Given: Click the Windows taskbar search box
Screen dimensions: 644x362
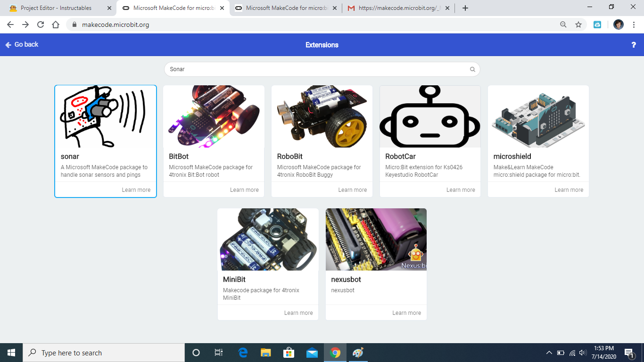Looking at the screenshot, I should [x=104, y=353].
